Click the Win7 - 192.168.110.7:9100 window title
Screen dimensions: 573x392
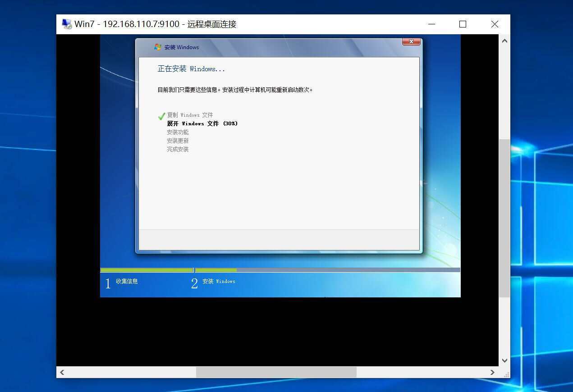pos(156,24)
